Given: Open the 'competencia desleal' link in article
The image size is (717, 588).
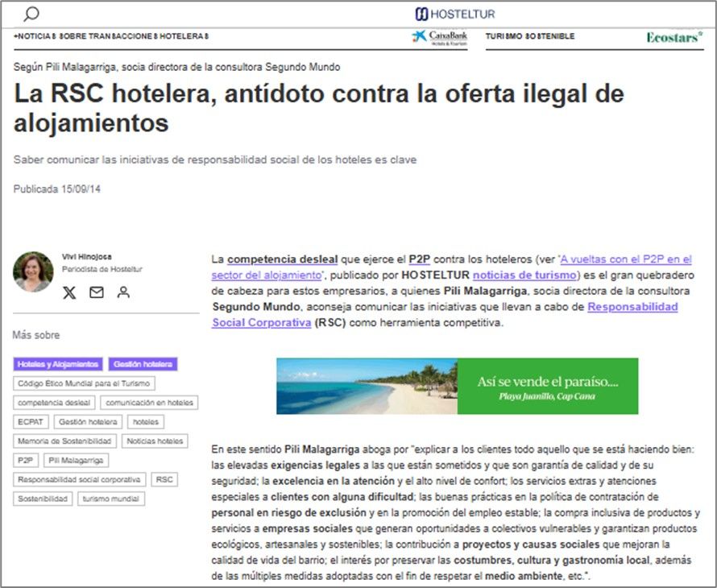Looking at the screenshot, I should coord(282,259).
